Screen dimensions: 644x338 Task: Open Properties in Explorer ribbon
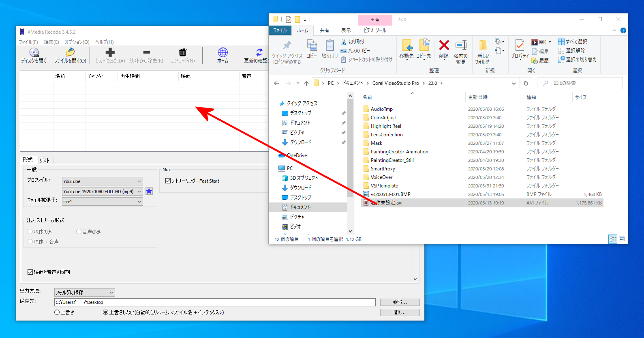pos(520,50)
